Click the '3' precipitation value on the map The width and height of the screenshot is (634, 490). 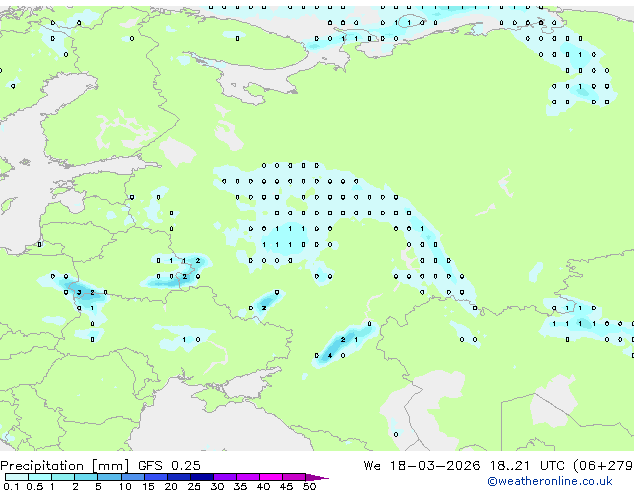79,292
